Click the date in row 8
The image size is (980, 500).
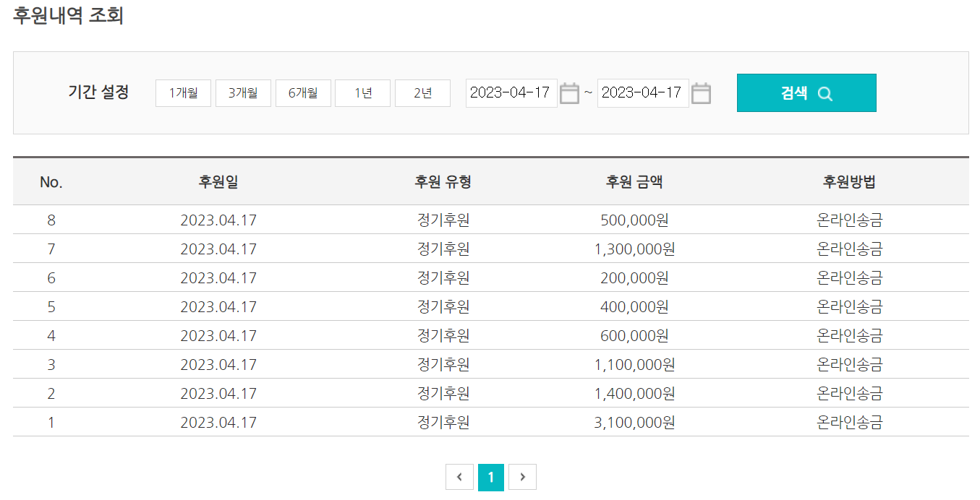pos(218,220)
